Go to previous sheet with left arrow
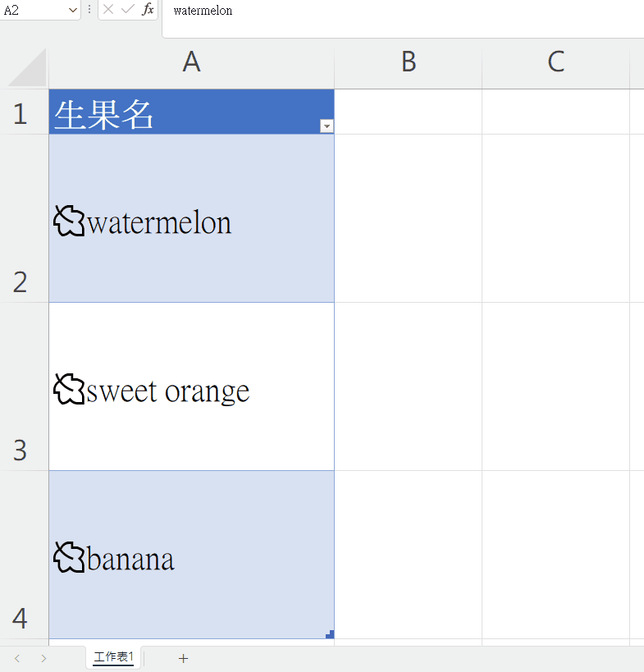 pos(17,658)
